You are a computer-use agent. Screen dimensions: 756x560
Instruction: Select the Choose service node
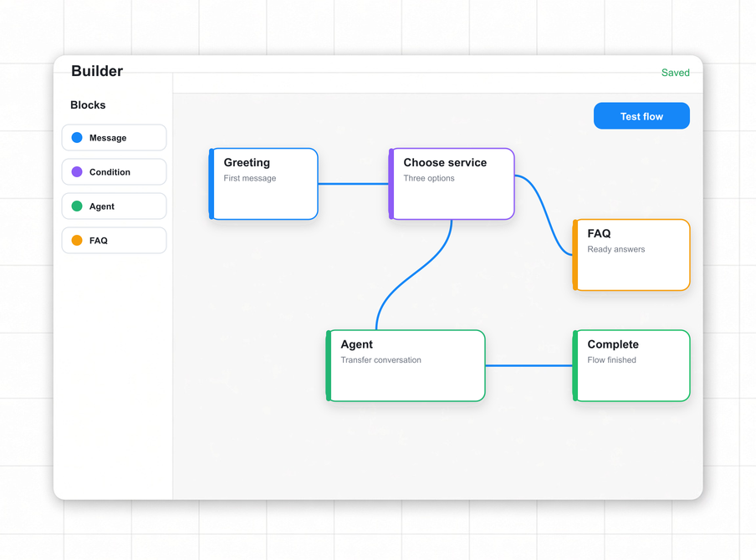point(452,184)
